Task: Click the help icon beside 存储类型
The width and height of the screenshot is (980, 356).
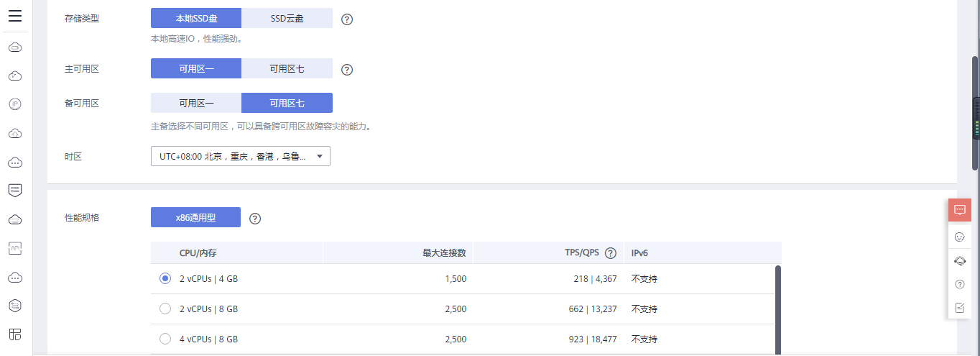Action: (347, 19)
